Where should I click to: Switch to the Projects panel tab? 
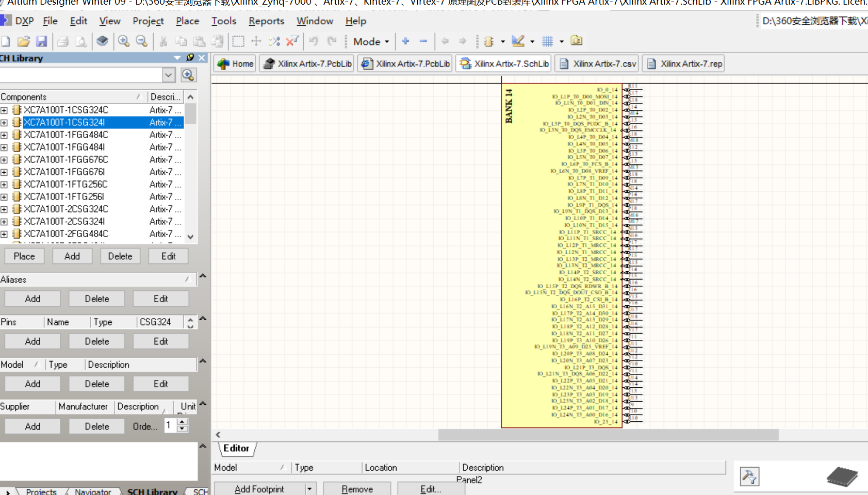[x=41, y=491]
